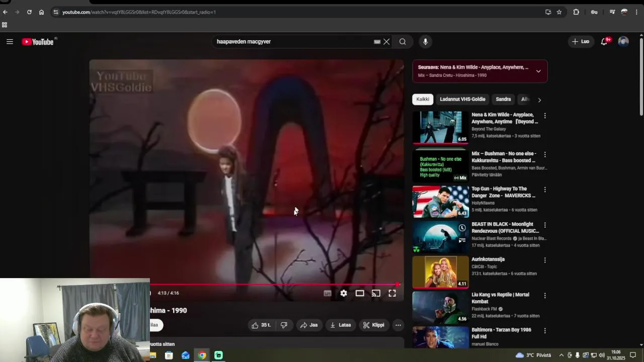Open options for Nena & Kim Wilde video

(x=544, y=116)
